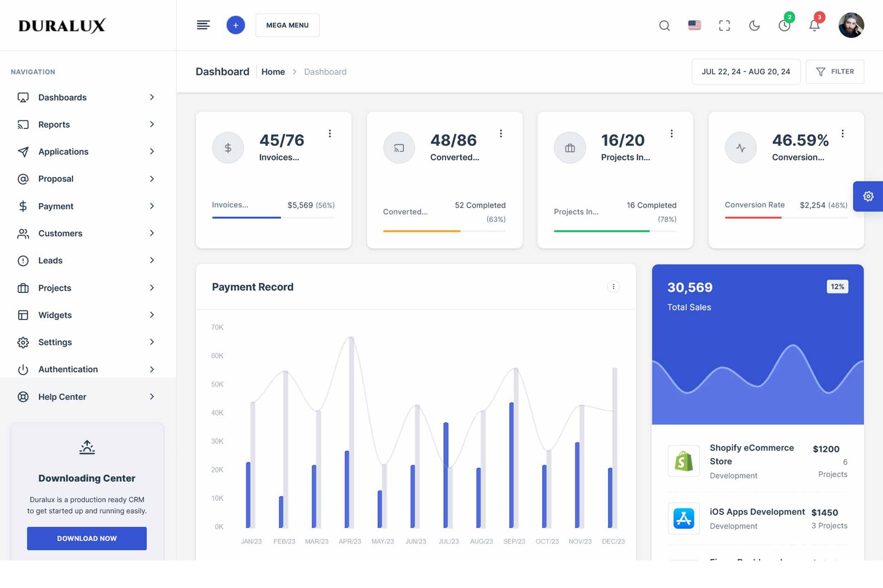Open the blue theme customizer gear tab
Image resolution: width=883 pixels, height=588 pixels.
(868, 196)
